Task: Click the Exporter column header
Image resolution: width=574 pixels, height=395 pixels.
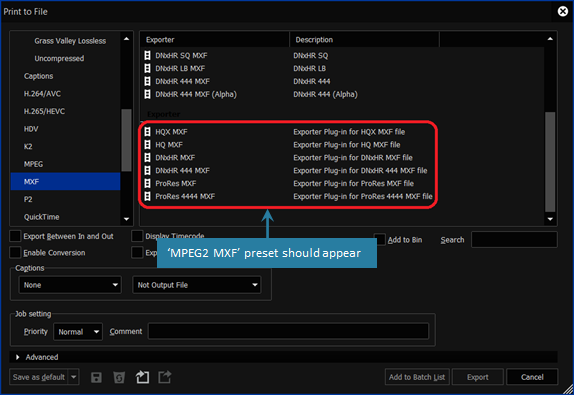Action: [215, 40]
